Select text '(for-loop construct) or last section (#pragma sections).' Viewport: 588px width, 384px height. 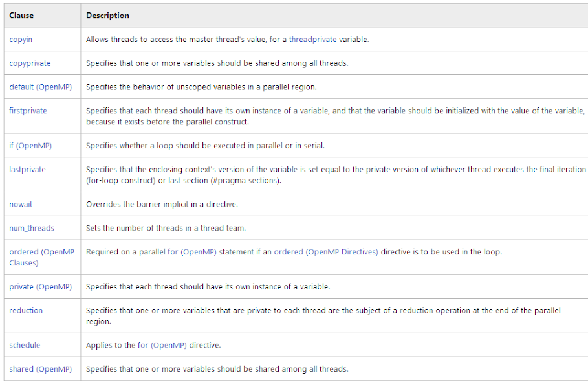tap(183, 180)
